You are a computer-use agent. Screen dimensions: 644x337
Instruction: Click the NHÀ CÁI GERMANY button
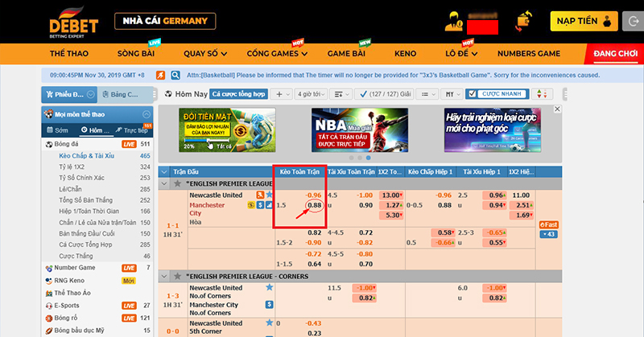165,21
